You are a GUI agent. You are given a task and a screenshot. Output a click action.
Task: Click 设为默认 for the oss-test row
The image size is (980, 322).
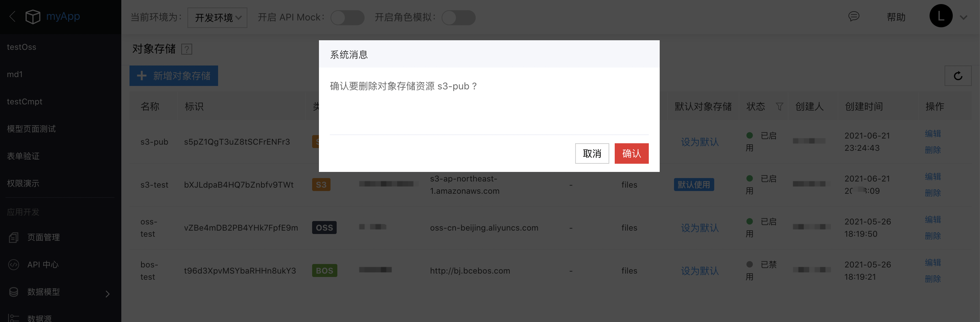click(700, 228)
